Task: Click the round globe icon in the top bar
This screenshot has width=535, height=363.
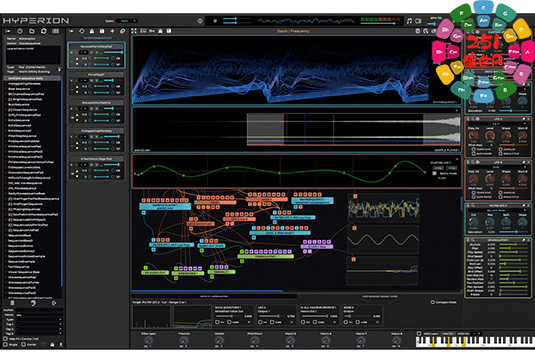Action: [200, 21]
